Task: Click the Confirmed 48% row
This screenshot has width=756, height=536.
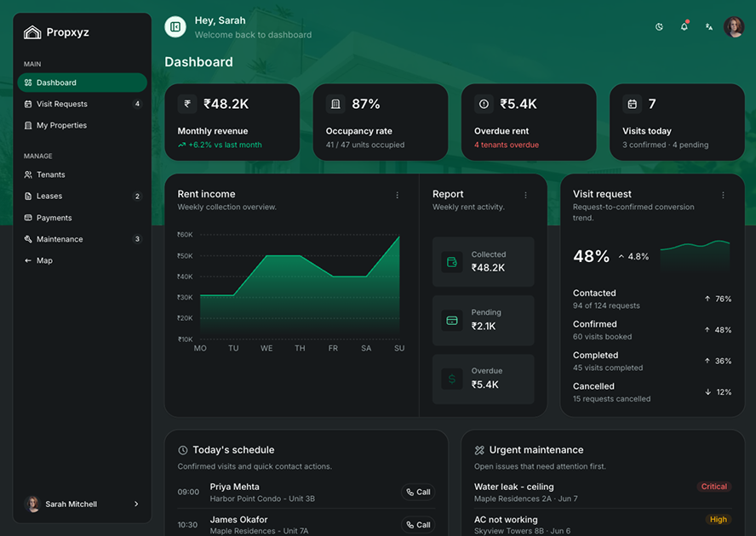Action: coord(652,330)
